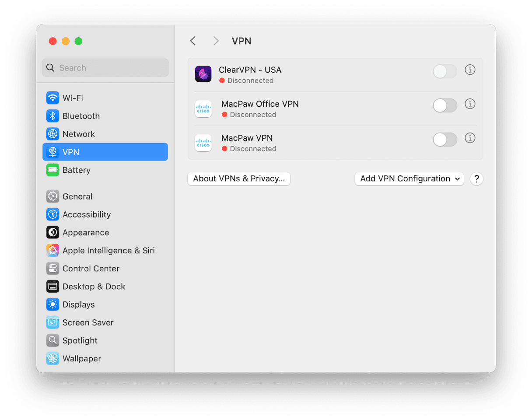Open Desktop & Dock settings
This screenshot has width=532, height=420.
point(94,287)
